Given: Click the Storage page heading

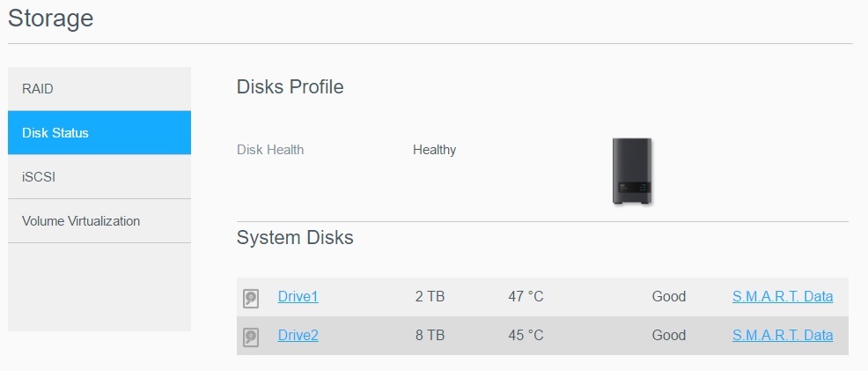Looking at the screenshot, I should pyautogui.click(x=50, y=18).
